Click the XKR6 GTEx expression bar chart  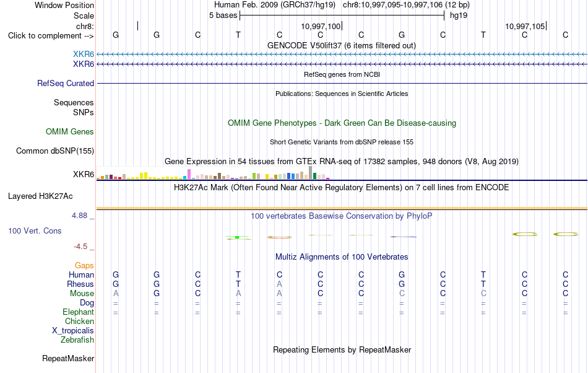point(213,173)
